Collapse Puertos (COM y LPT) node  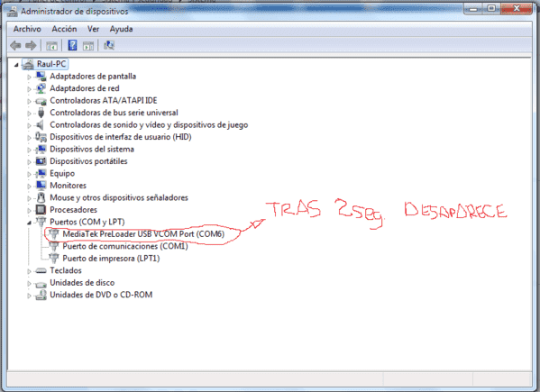[x=29, y=223]
